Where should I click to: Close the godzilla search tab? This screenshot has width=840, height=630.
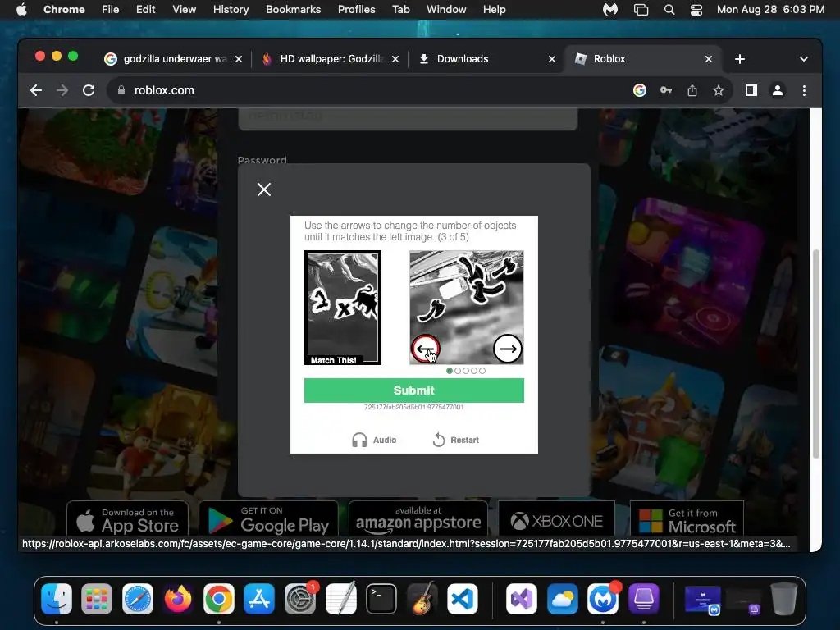tap(239, 59)
